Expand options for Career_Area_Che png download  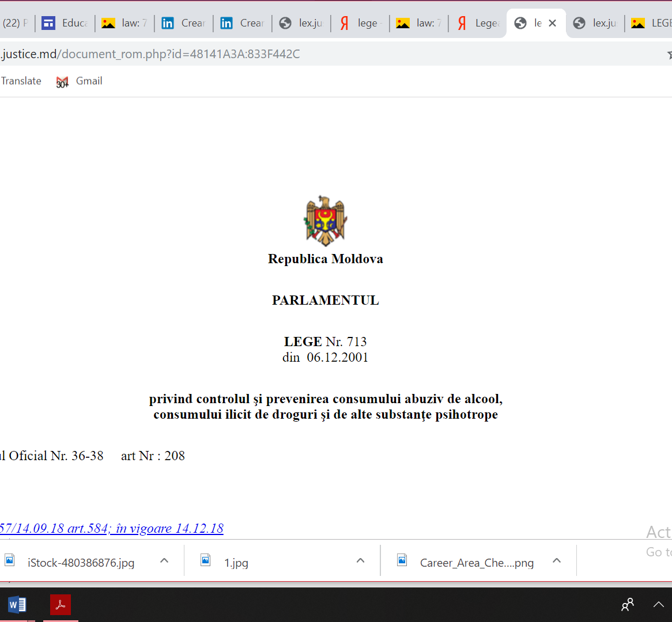tap(557, 560)
